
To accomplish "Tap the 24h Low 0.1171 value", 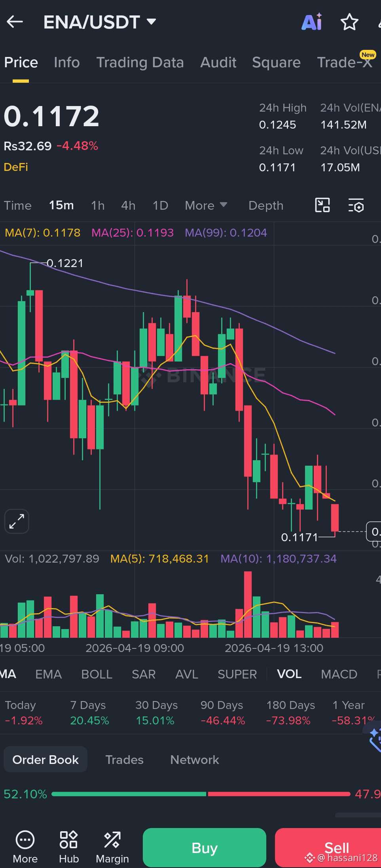I will point(277,168).
